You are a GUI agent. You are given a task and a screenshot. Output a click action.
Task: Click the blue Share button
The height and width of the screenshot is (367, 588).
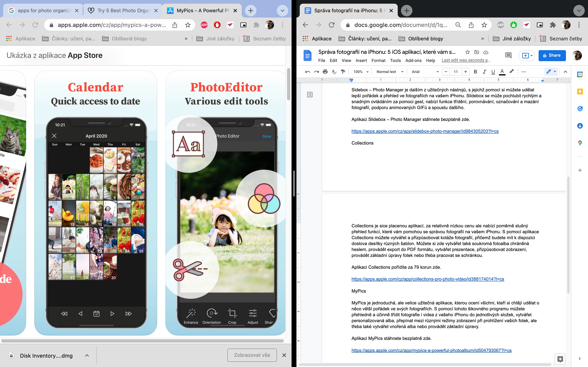pyautogui.click(x=552, y=55)
